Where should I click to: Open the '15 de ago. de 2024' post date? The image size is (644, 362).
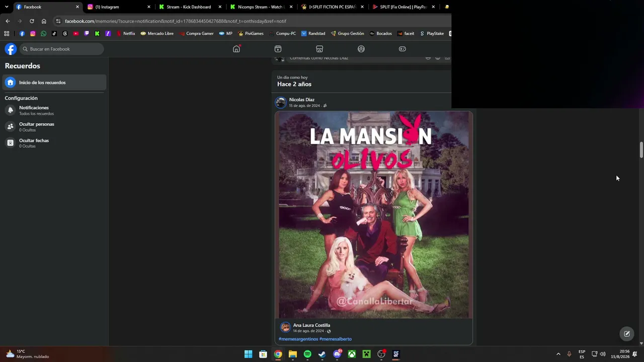pos(304,106)
